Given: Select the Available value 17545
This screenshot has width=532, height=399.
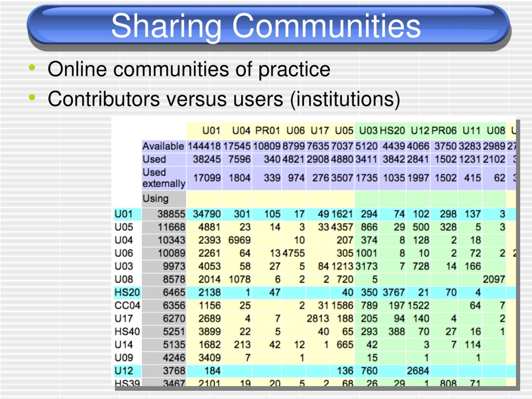Looking at the screenshot, I should 237,146.
